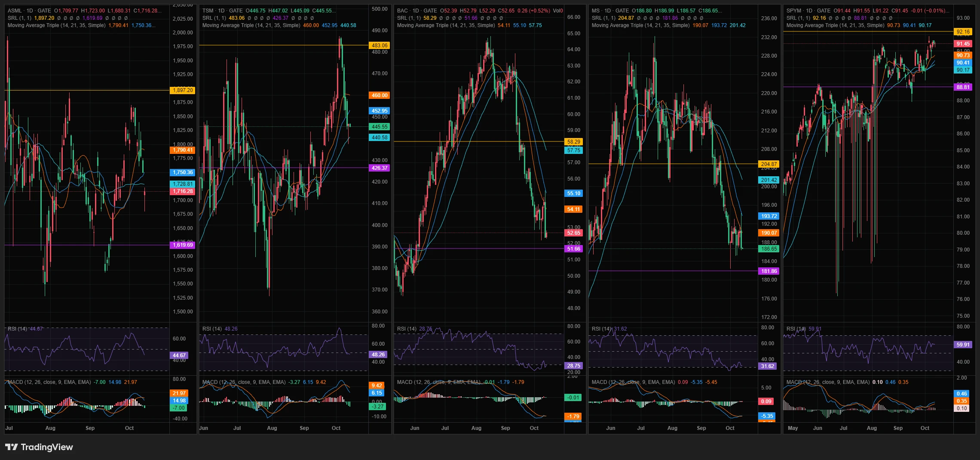This screenshot has height=460, width=980.
Task: Click the purple 1,619.69 price label
Action: (183, 245)
